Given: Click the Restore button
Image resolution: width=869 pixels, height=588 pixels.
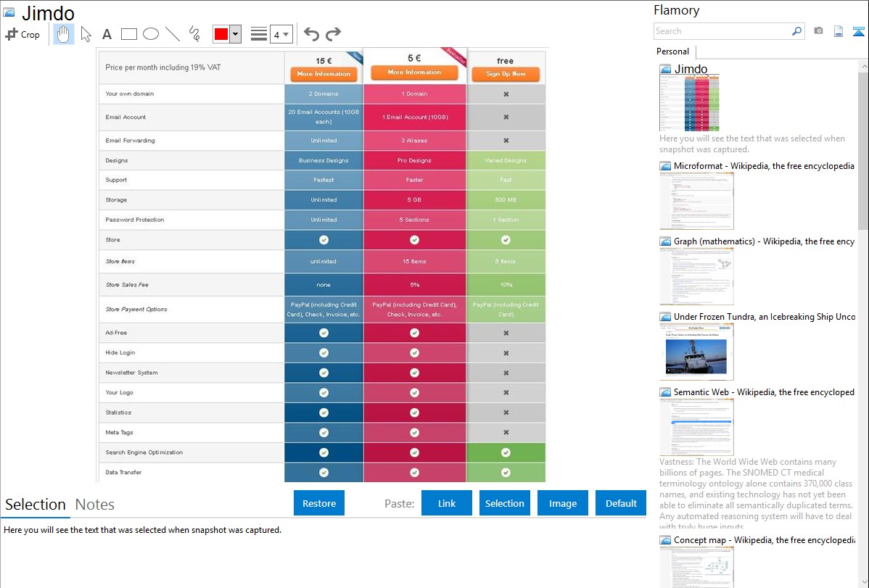Looking at the screenshot, I should coord(319,503).
